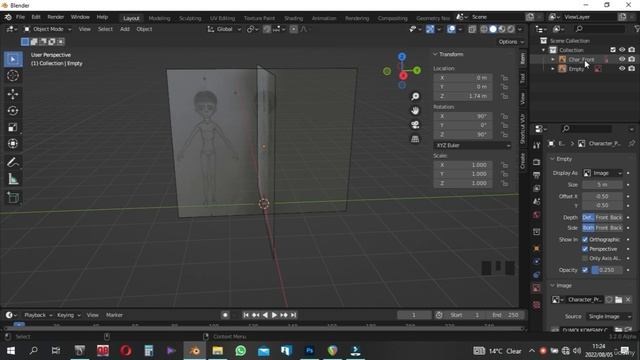Adjust the Opacity 0.250 slider

[x=607, y=270]
